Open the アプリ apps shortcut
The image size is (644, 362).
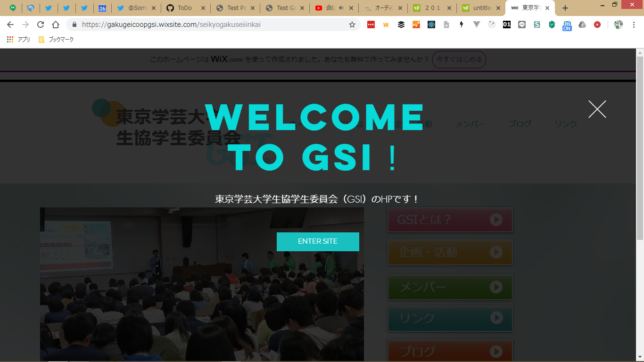pos(19,40)
